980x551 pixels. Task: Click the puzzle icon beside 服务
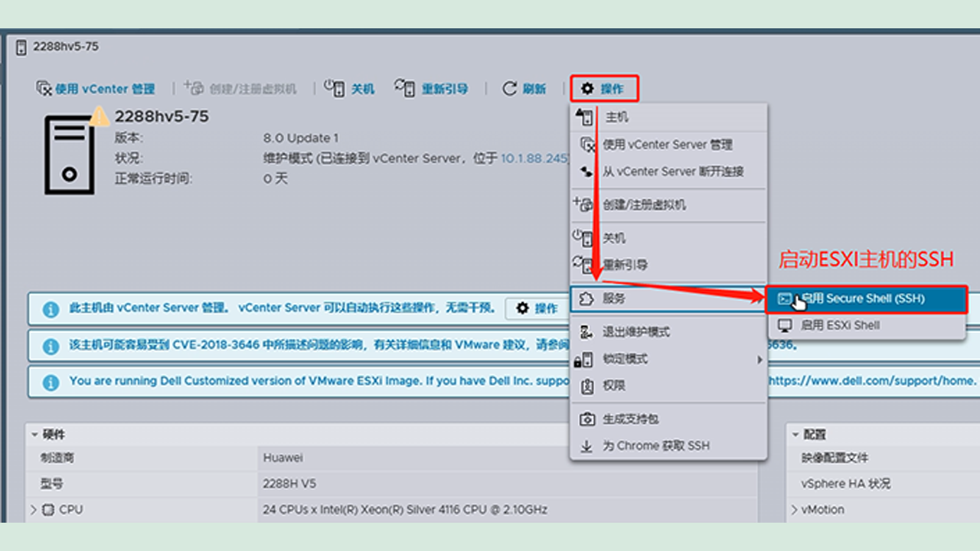(x=586, y=298)
